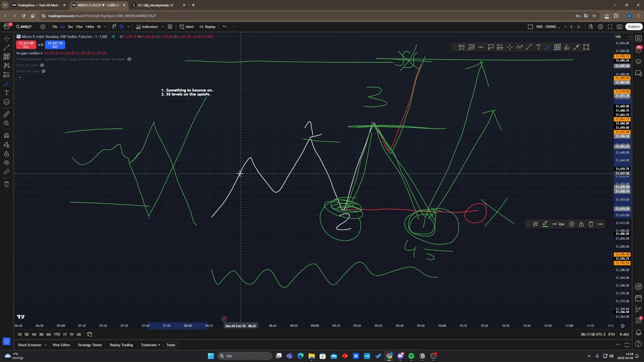Start Bar Replay mode
Viewport: 644px width, 362px height.
[x=207, y=27]
